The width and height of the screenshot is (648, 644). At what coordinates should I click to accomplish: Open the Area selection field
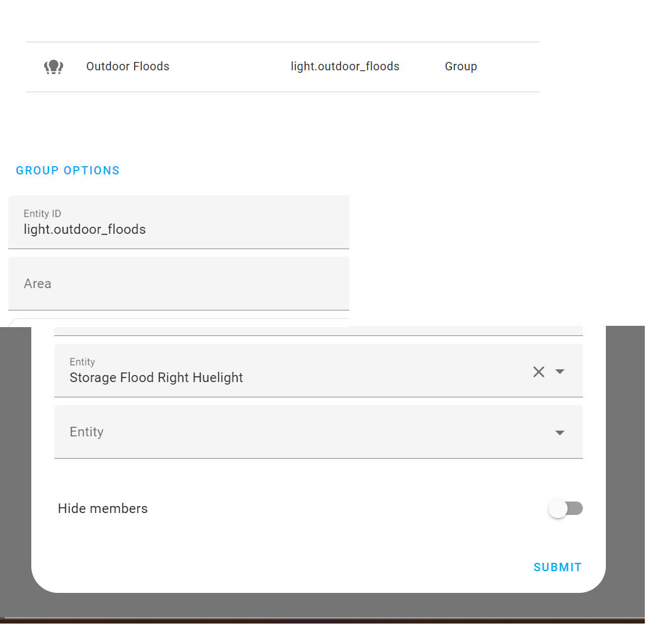tap(179, 284)
